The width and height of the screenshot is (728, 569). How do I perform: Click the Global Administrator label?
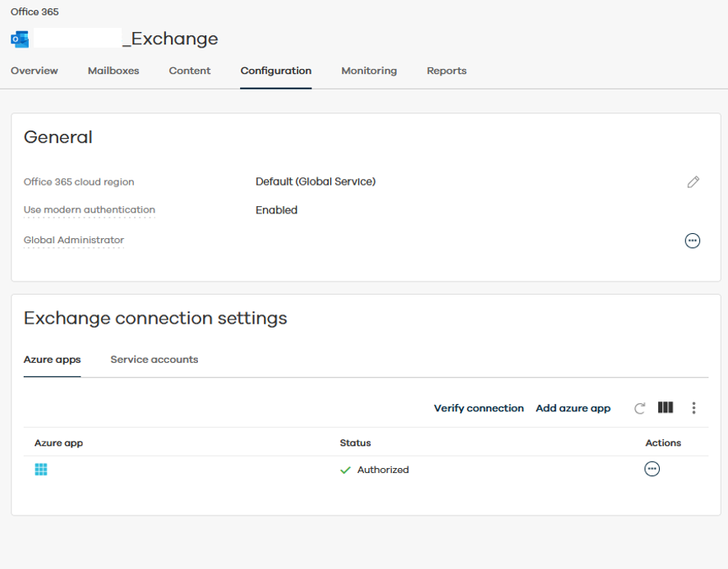[x=74, y=240]
